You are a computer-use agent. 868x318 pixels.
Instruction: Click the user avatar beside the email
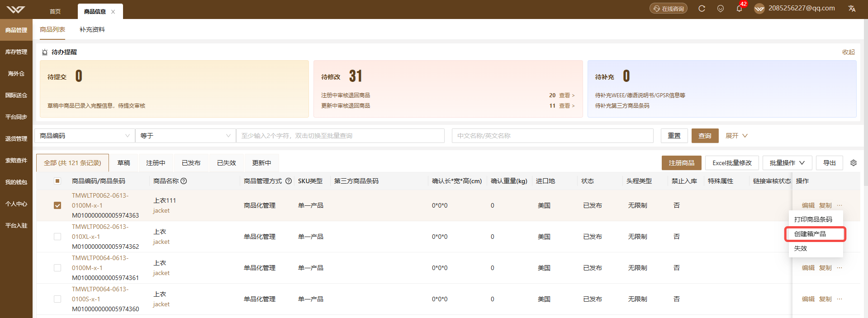[759, 9]
